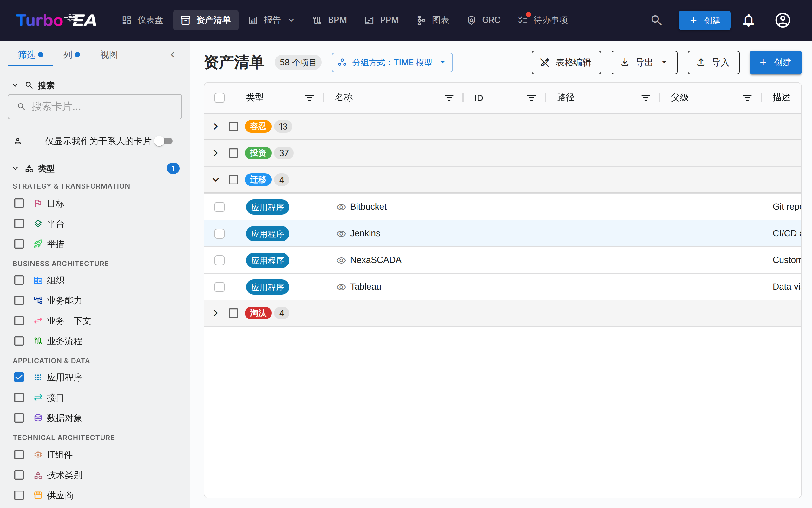Click the eye icon beside Jenkins
Screen dimensions: 812x508
(x=341, y=234)
